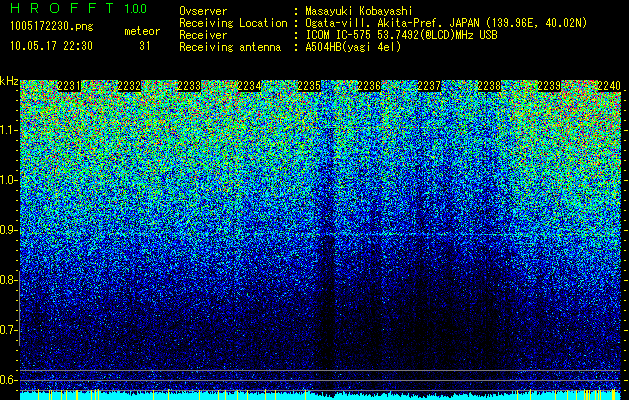Click the A504HB(yagi 4el) antenna text
The image size is (629, 400).
pyautogui.click(x=353, y=47)
